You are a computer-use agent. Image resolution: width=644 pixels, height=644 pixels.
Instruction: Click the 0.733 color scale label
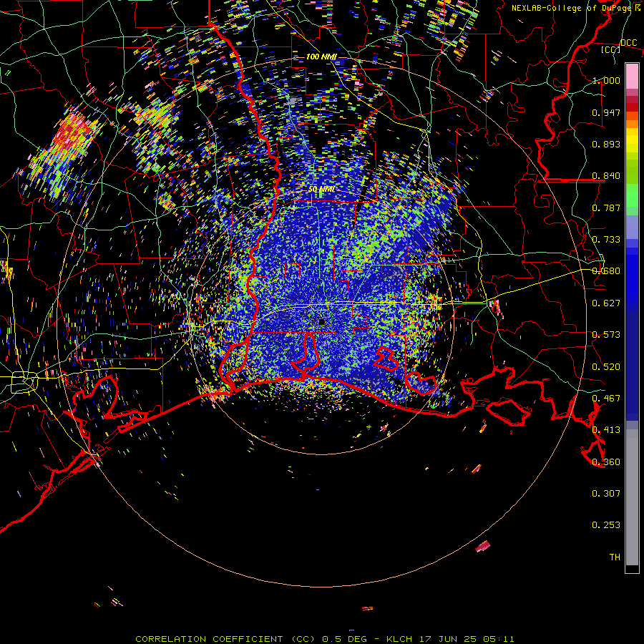pyautogui.click(x=606, y=240)
